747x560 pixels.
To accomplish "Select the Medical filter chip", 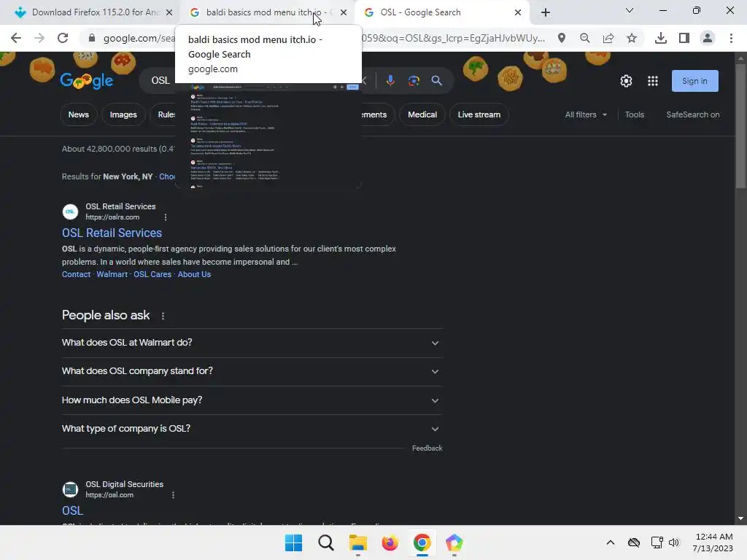I will pyautogui.click(x=422, y=114).
